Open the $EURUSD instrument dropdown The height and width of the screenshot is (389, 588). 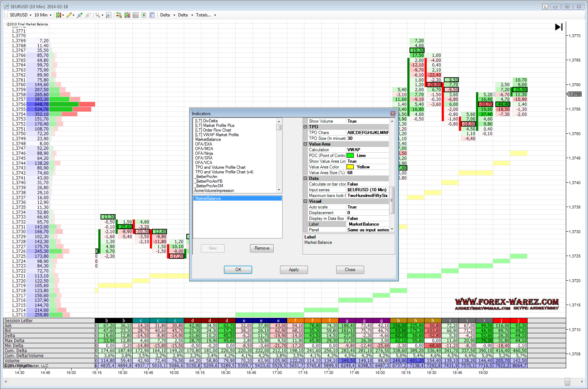[x=21, y=15]
